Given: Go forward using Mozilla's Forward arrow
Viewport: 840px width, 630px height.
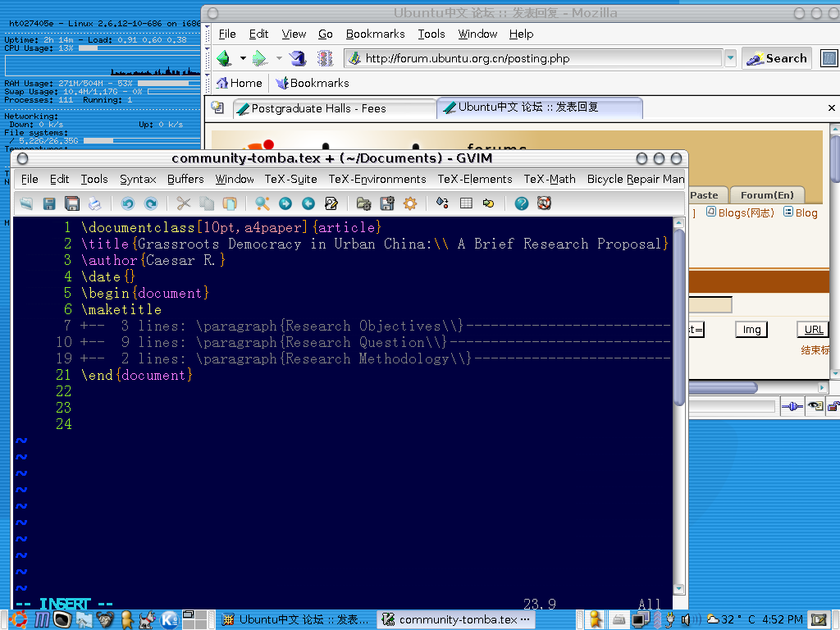Looking at the screenshot, I should (x=260, y=58).
